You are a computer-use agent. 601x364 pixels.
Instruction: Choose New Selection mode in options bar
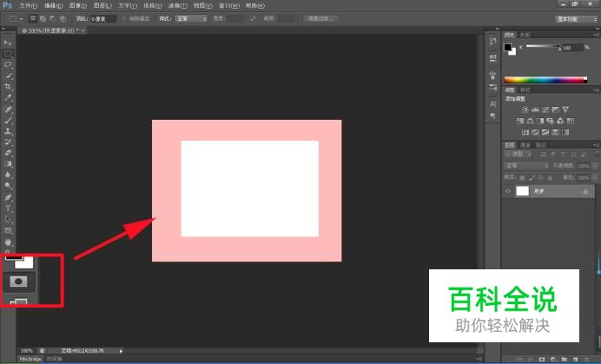(x=33, y=18)
